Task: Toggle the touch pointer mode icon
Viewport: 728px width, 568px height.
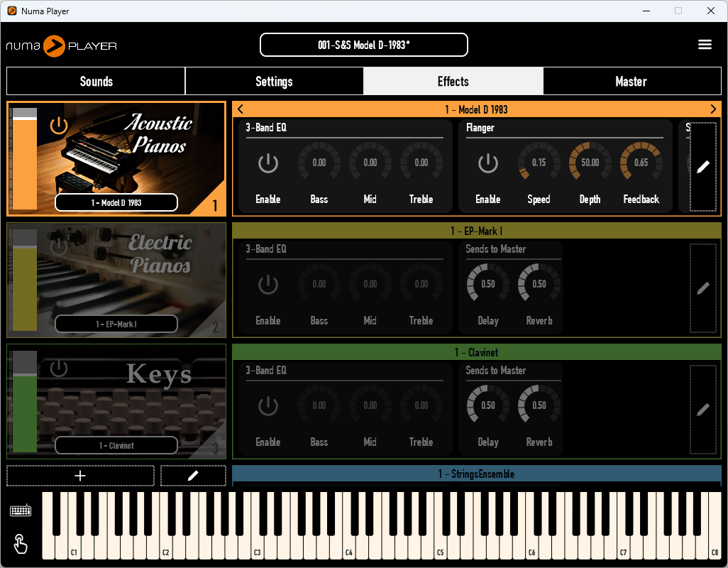Action: coord(20,543)
